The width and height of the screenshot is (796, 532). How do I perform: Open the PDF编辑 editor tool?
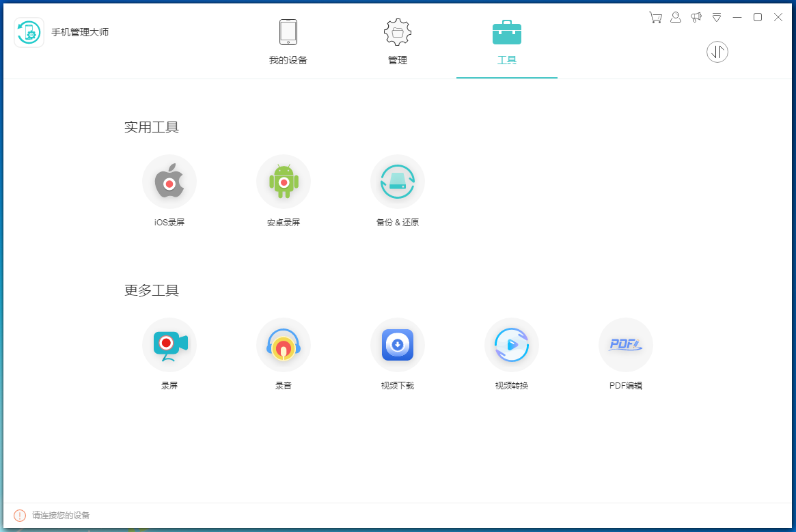626,345
